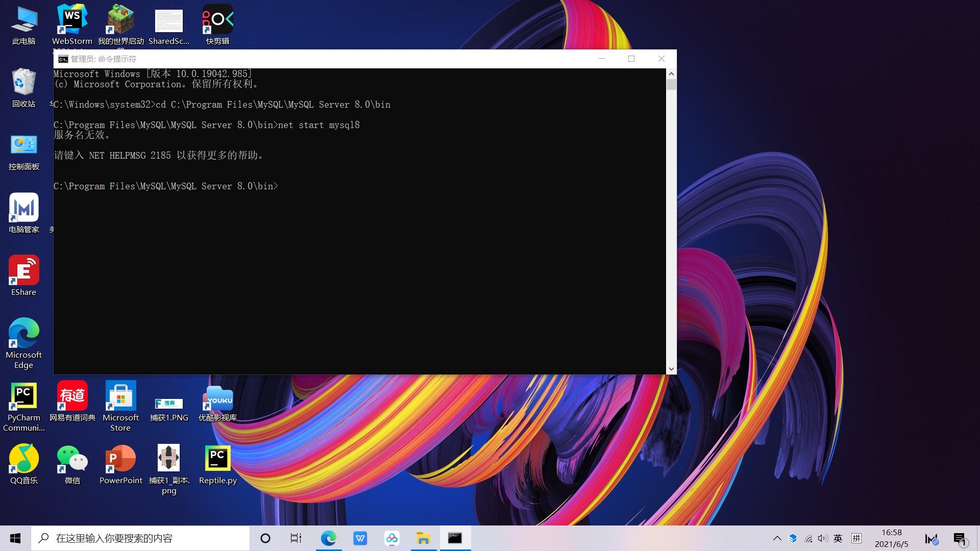Click the taskbar search box
This screenshot has width=980, height=551.
140,538
